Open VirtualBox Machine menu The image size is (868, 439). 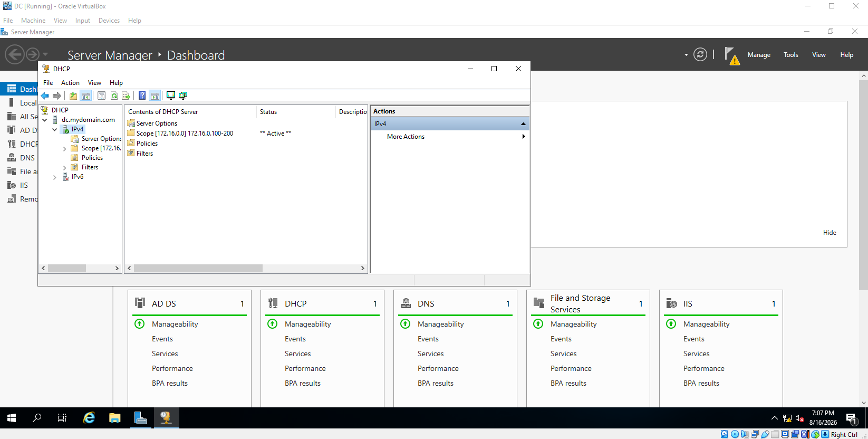(33, 21)
